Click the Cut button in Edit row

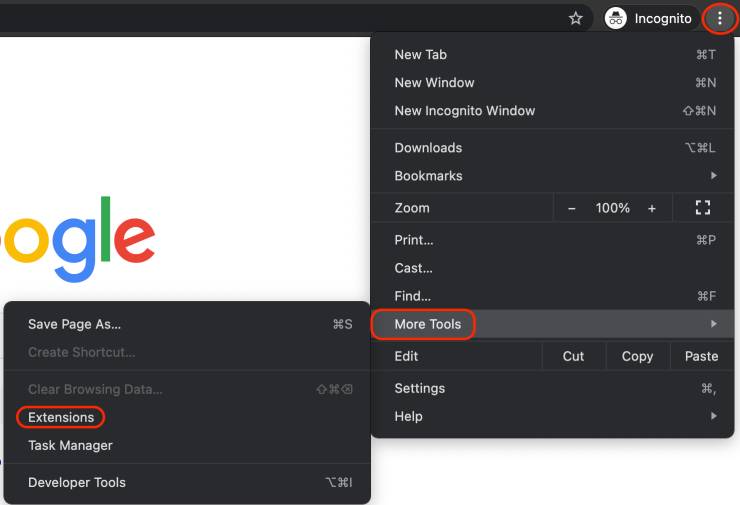(573, 356)
